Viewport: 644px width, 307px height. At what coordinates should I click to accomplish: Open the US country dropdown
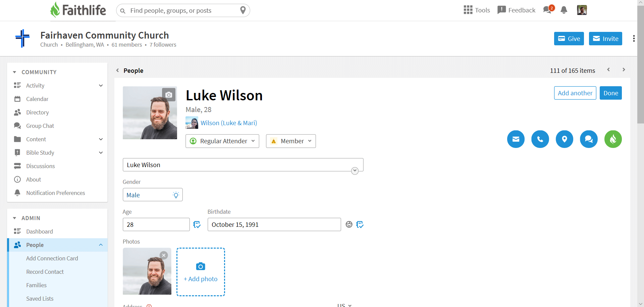pos(344,305)
